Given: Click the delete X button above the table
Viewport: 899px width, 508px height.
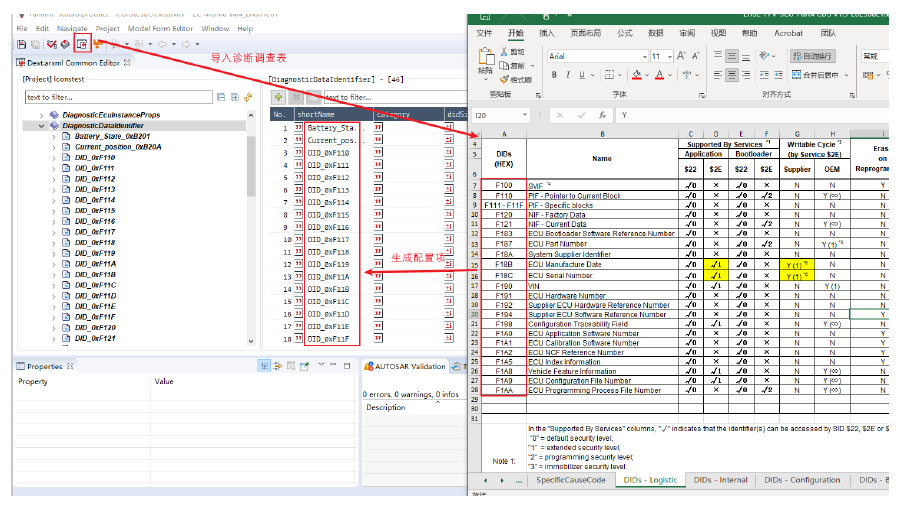Looking at the screenshot, I should (x=296, y=97).
